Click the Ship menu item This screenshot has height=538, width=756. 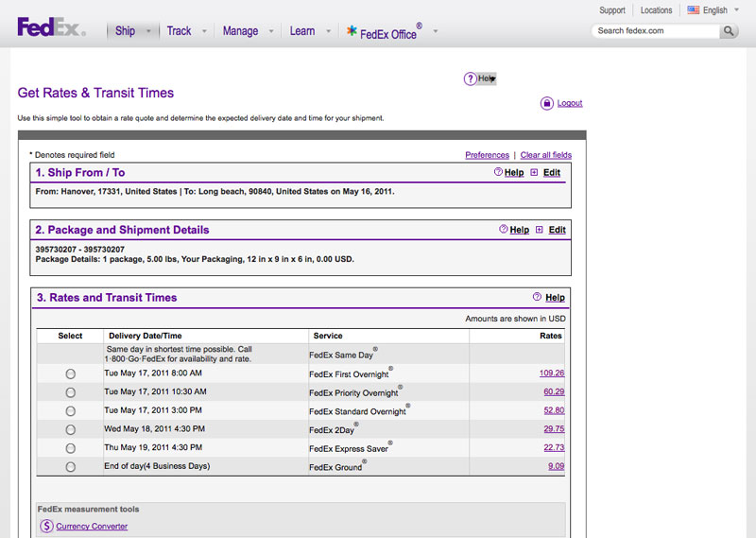125,31
